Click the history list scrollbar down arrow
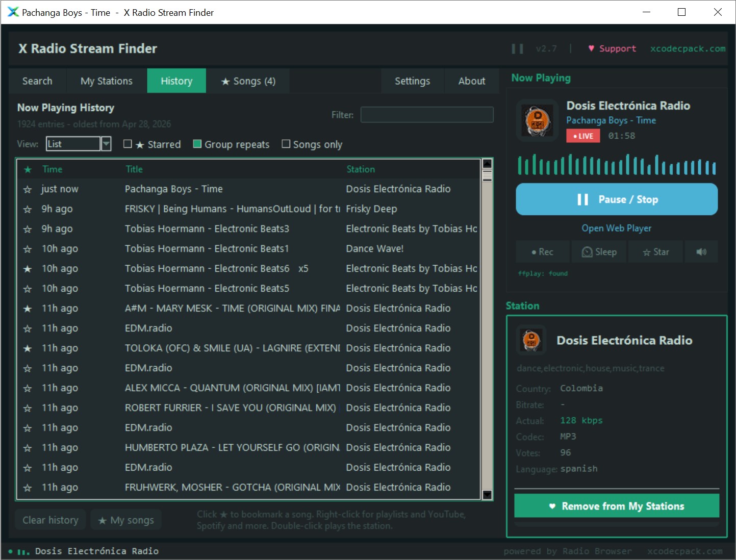 coord(487,495)
